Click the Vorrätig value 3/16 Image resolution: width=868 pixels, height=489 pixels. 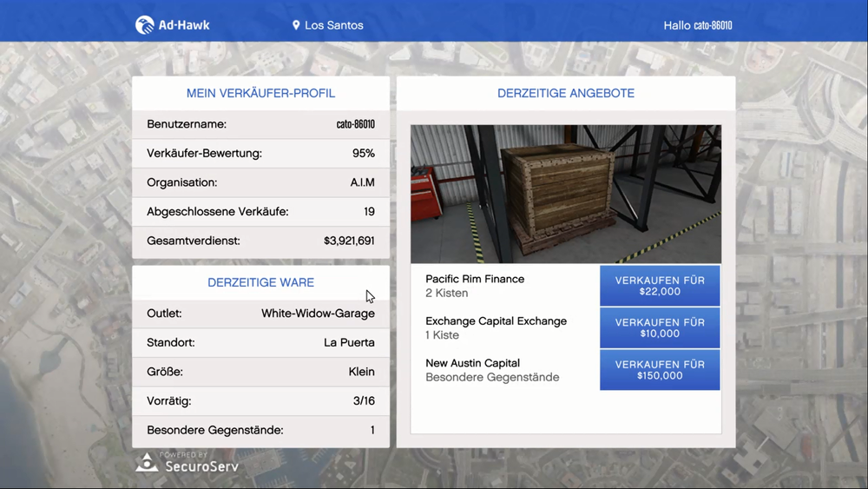point(364,401)
